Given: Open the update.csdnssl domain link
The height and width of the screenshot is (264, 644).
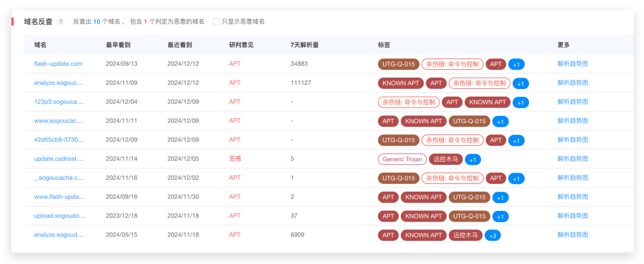Looking at the screenshot, I should (58, 159).
